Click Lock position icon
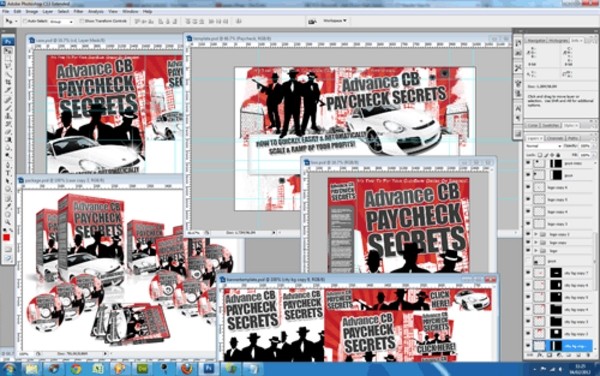The height and width of the screenshot is (376, 600). tap(552, 155)
